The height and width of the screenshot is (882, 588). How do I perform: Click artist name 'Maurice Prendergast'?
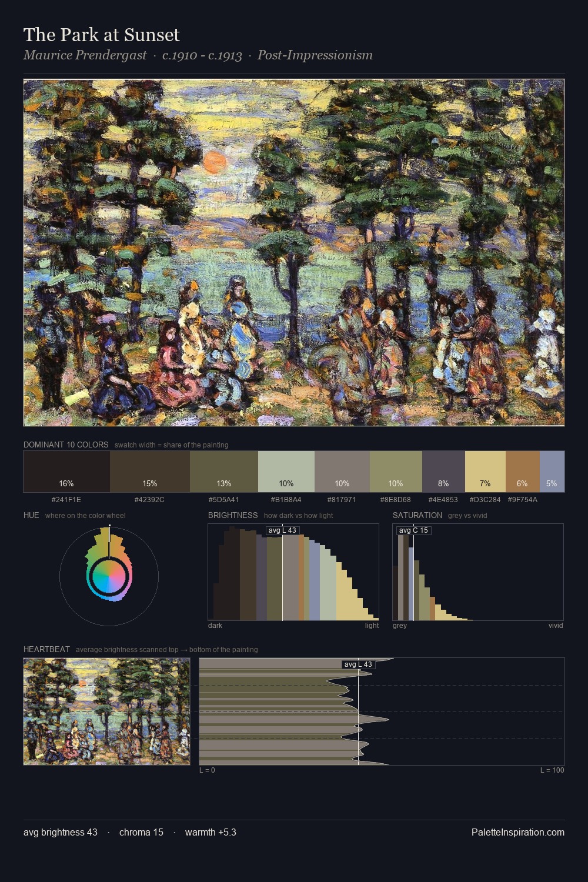pyautogui.click(x=85, y=55)
